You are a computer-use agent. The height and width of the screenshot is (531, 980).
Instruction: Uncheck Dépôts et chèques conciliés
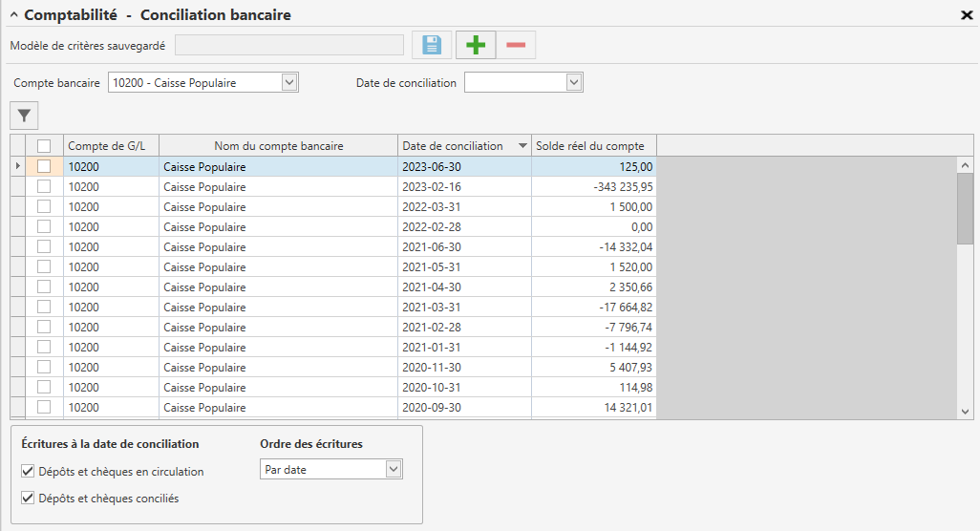[28, 498]
